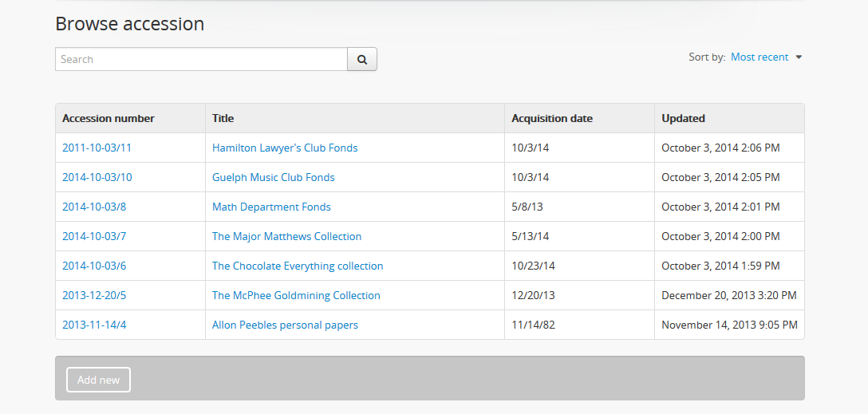868x414 pixels.
Task: Click accession number 2014-10-03/8
Action: (x=94, y=207)
